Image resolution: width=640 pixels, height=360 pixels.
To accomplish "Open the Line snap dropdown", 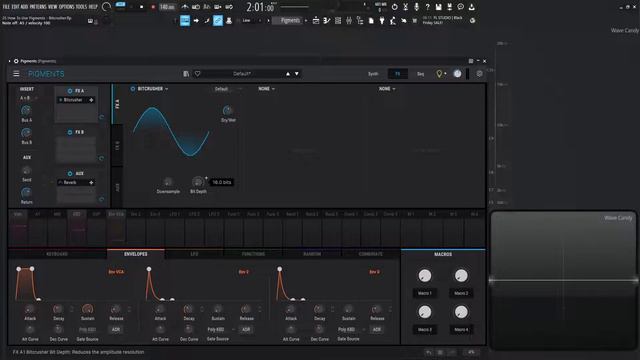I will [x=251, y=20].
